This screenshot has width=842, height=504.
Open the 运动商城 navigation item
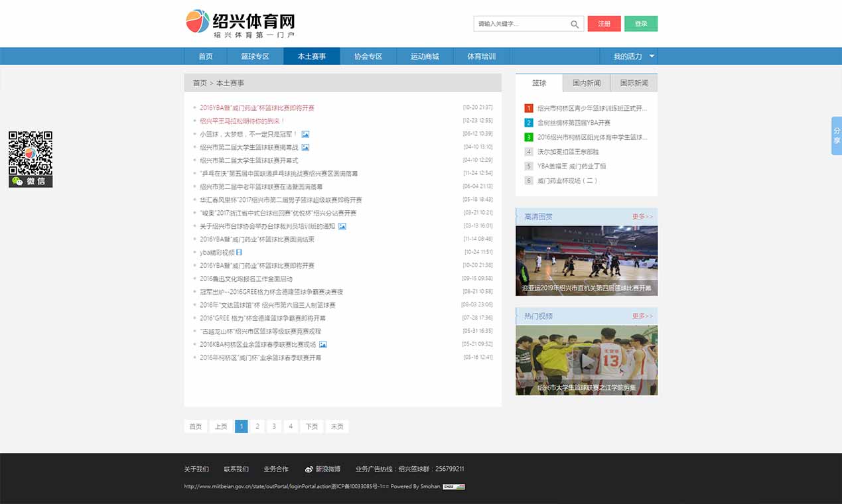coord(425,56)
